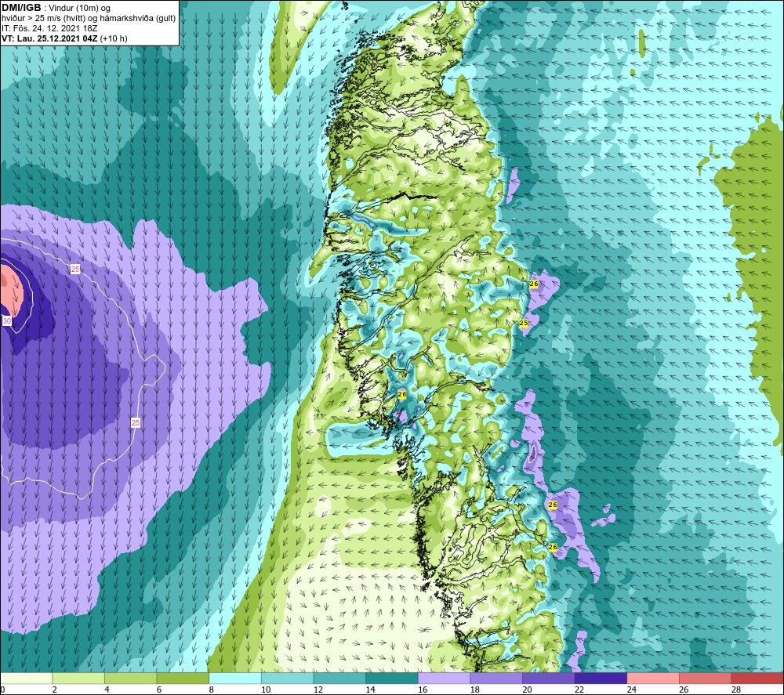Viewport: 784px width, 695px height.
Task: Select the olive green 6–8 m/s legend swatch
Action: 183,678
